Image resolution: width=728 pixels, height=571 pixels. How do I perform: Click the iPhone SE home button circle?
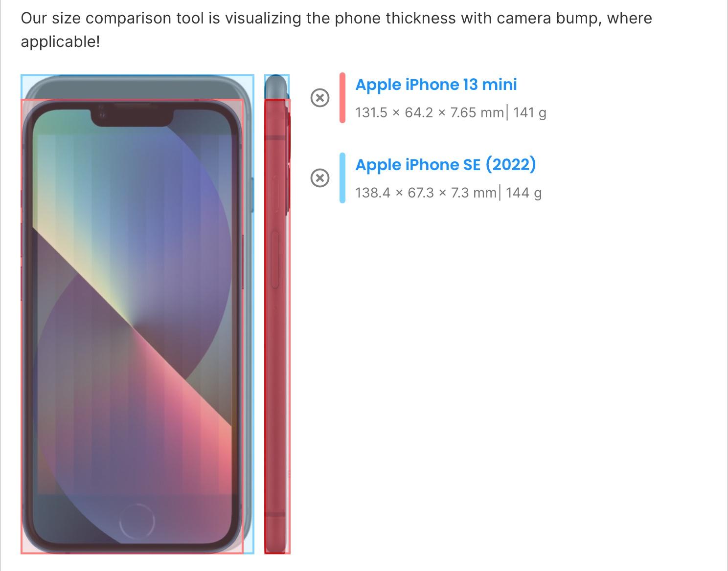[137, 521]
